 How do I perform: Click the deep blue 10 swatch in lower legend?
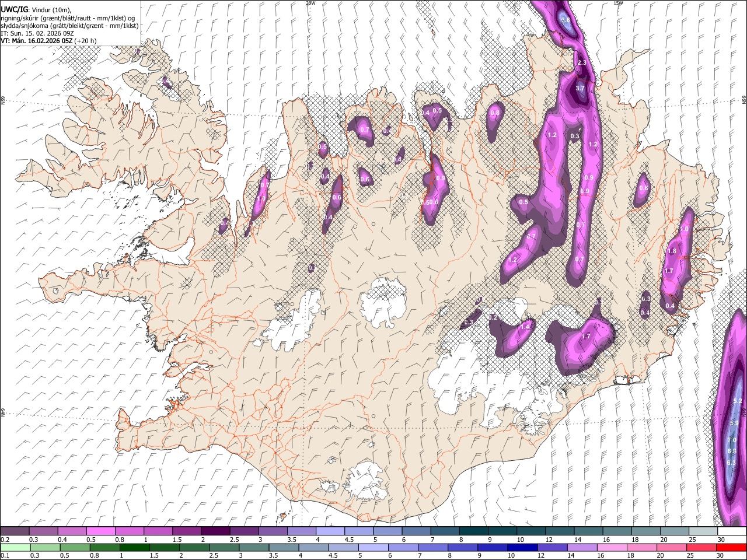pyautogui.click(x=522, y=547)
